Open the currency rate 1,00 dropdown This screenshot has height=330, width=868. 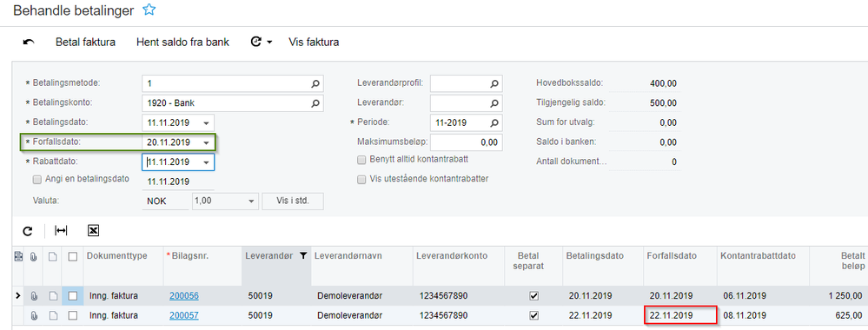click(251, 201)
